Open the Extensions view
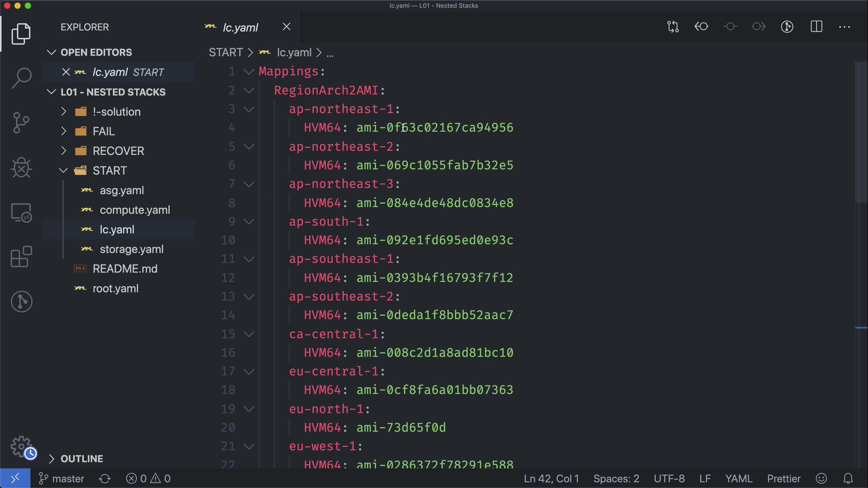The width and height of the screenshot is (868, 488). (x=21, y=257)
